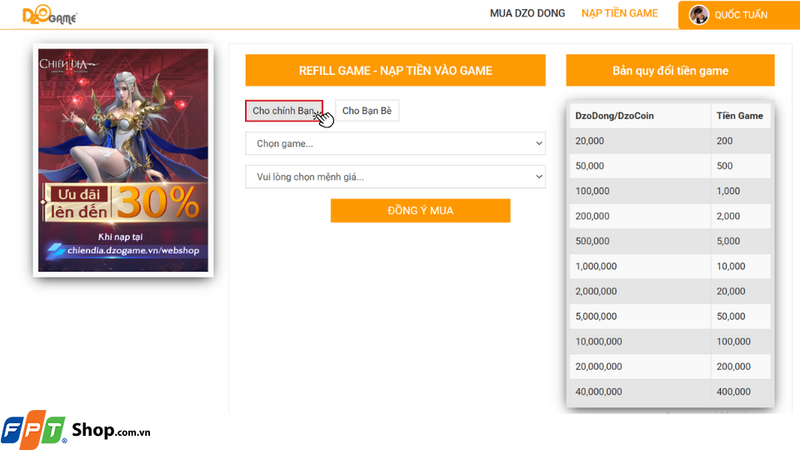This screenshot has height=450, width=800.
Task: Click the 200 Tiền Game cell
Action: (x=741, y=141)
